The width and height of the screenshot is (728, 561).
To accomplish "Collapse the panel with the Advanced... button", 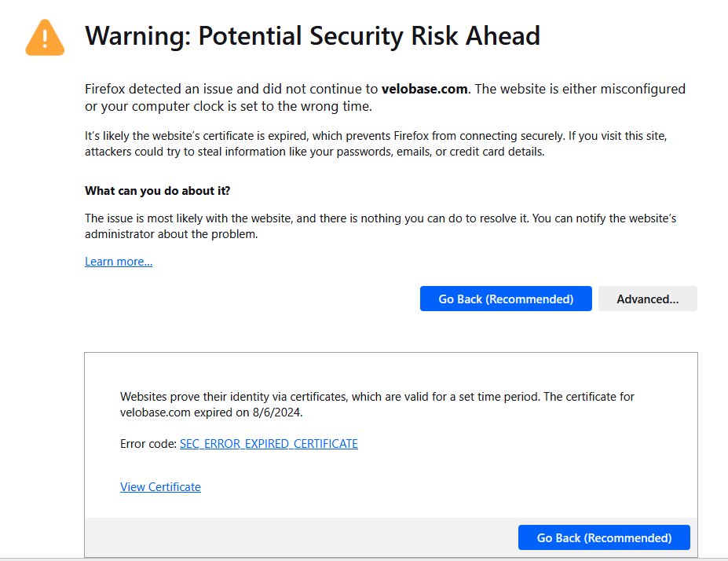I will (647, 299).
